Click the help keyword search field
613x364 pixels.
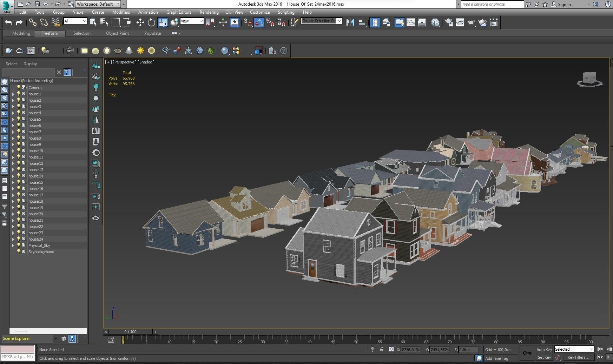pyautogui.click(x=492, y=4)
